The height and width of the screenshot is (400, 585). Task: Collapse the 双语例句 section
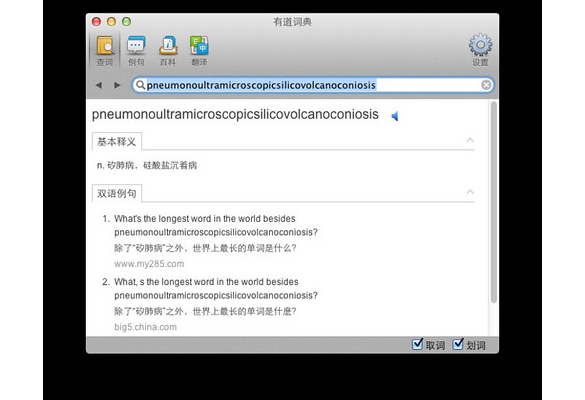pyautogui.click(x=470, y=192)
